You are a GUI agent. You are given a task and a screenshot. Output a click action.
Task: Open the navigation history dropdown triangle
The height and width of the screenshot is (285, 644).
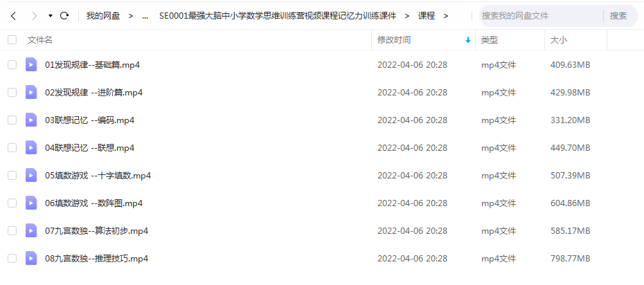[51, 16]
